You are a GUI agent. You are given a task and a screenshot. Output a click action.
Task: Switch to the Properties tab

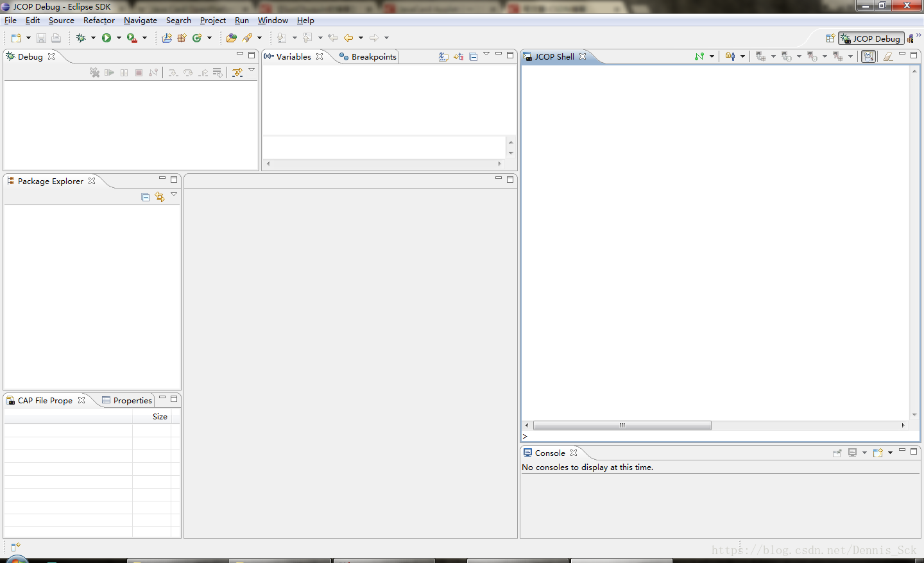point(127,400)
